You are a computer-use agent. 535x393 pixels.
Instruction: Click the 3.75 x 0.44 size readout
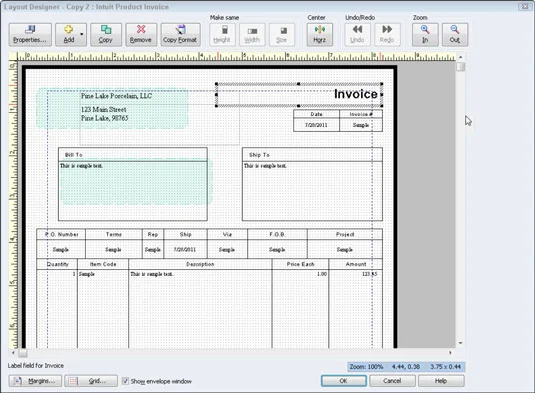pyautogui.click(x=445, y=367)
